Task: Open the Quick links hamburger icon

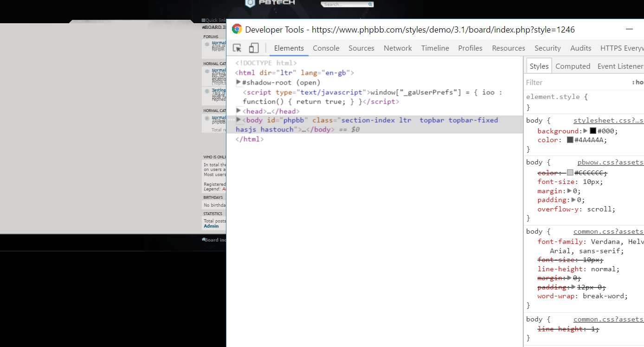Action: pyautogui.click(x=203, y=20)
